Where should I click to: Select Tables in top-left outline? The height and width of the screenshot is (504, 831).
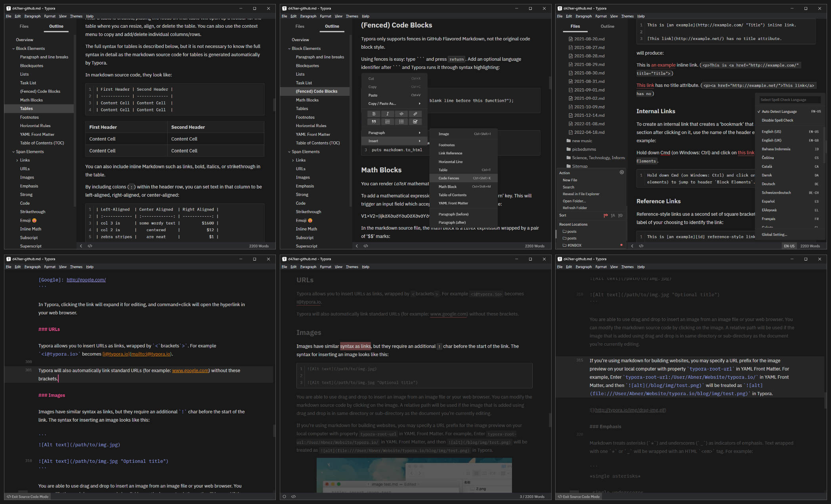pyautogui.click(x=39, y=108)
